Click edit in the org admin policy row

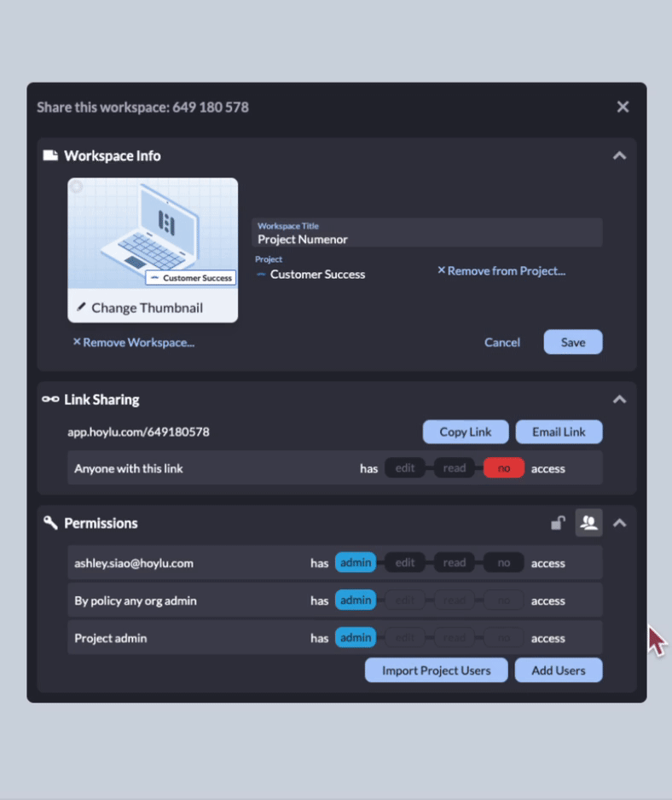pos(404,600)
